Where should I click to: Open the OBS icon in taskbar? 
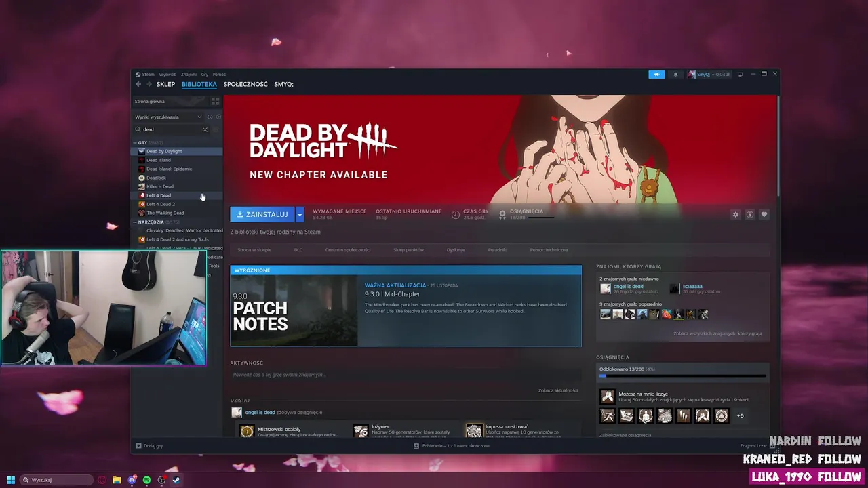161,480
